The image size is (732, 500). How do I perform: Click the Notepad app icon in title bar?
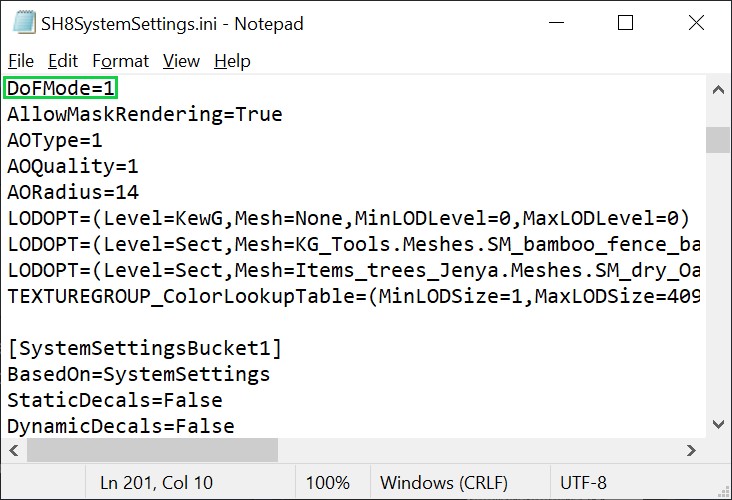click(24, 22)
